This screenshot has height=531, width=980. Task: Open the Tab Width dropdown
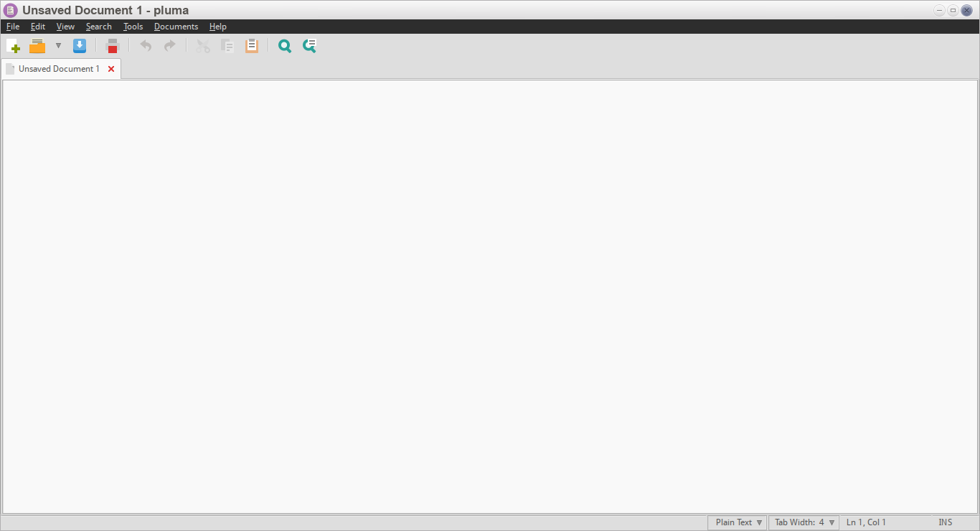[x=804, y=522]
